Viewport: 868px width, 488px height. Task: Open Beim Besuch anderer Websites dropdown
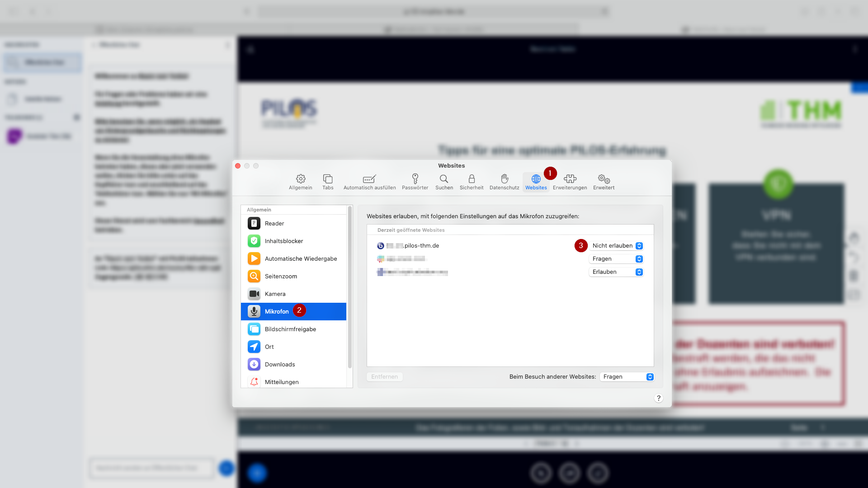coord(627,377)
